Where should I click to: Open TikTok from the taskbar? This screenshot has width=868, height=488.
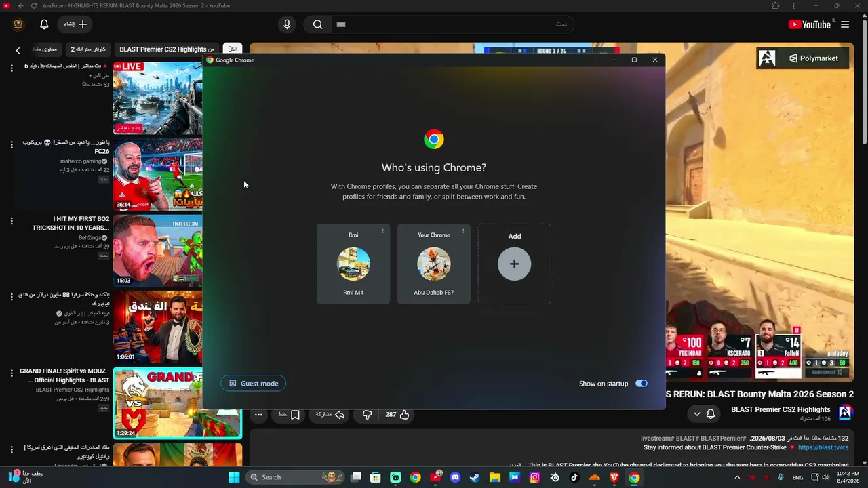pyautogui.click(x=574, y=477)
